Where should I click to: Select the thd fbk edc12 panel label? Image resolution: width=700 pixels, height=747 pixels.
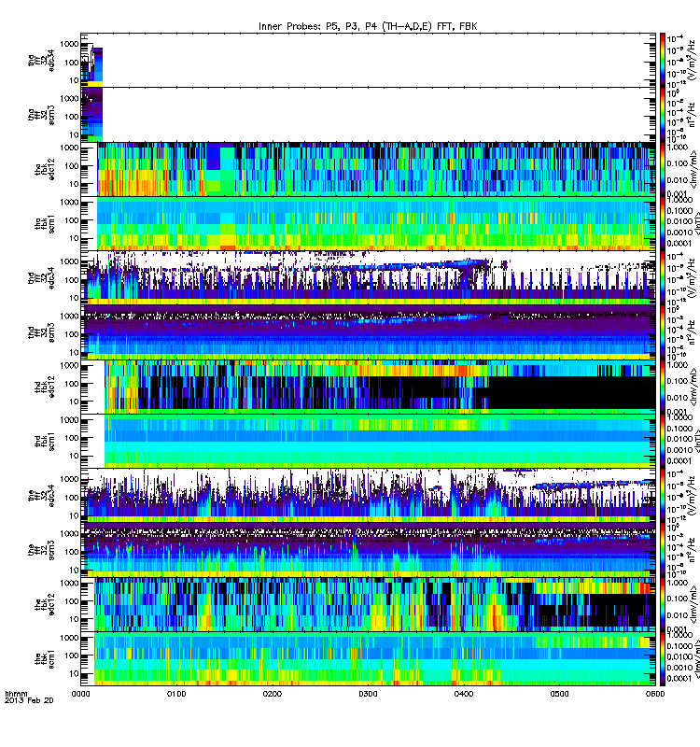45,387
